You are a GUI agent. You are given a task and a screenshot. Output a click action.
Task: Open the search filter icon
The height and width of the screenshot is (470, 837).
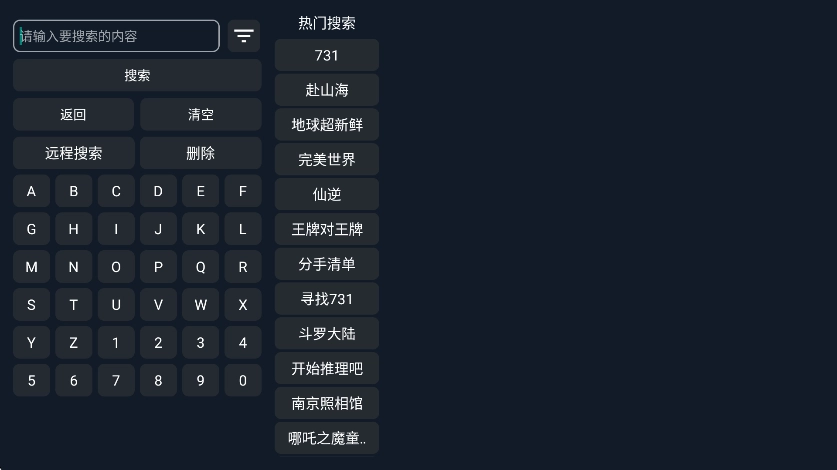click(x=244, y=36)
